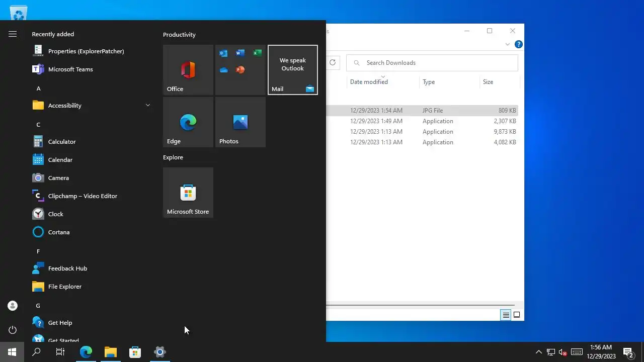
Task: Open Task View from the taskbar
Action: (x=60, y=352)
